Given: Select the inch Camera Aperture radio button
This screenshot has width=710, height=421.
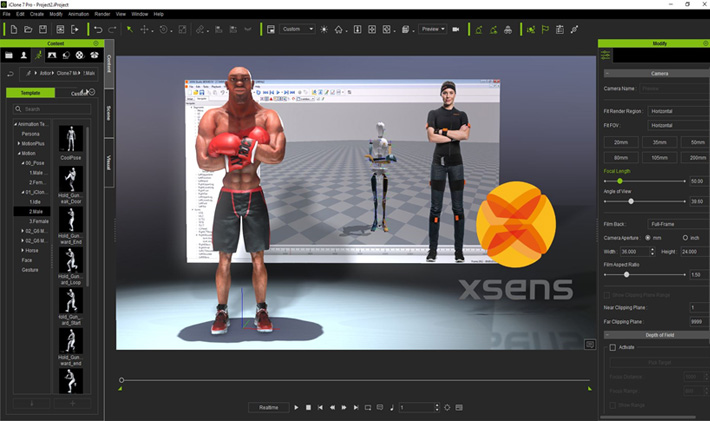Looking at the screenshot, I should pyautogui.click(x=685, y=238).
